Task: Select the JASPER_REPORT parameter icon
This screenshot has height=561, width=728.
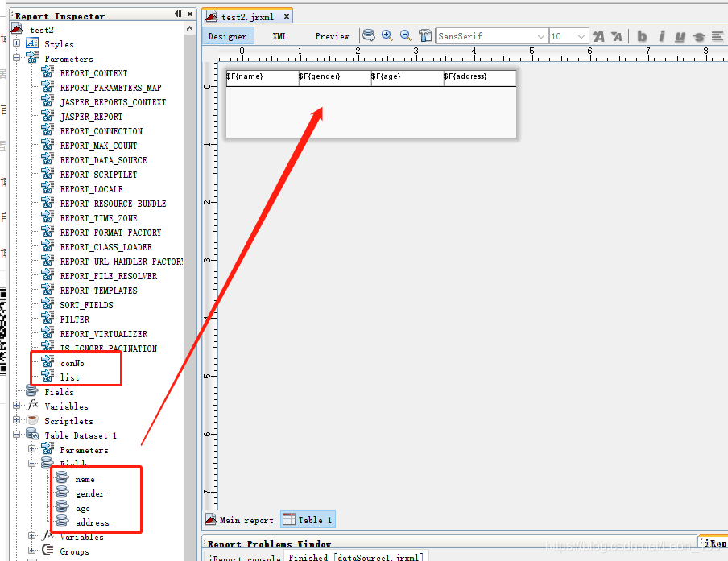Action: (48, 115)
